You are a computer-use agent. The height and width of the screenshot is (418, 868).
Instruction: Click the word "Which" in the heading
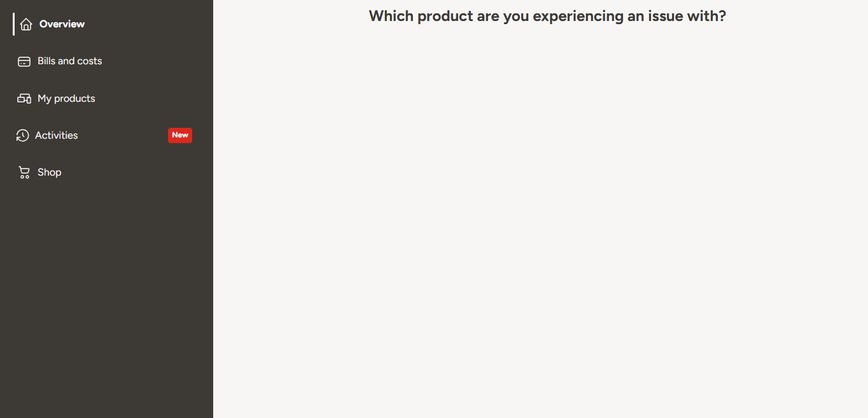click(389, 16)
